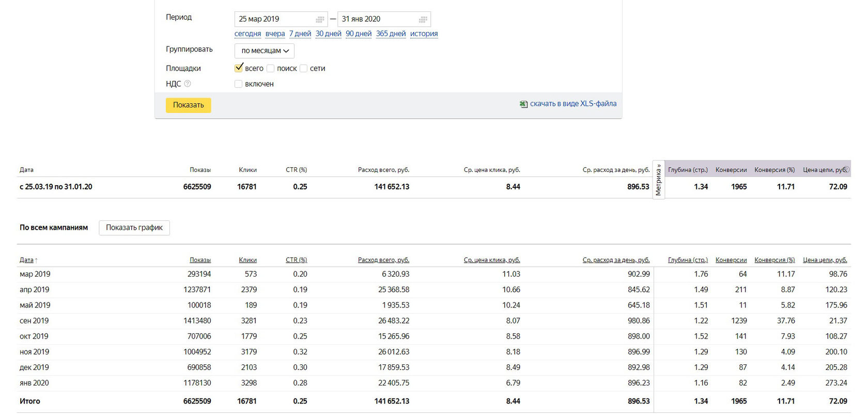Collapse the Метрика columns panel
868x417 pixels.
click(658, 180)
